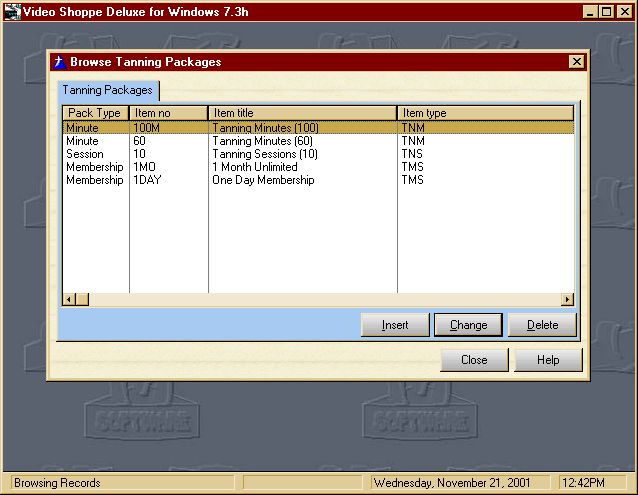Click the Video Shoppe app icon in title bar
The width and height of the screenshot is (638, 495).
(13, 12)
